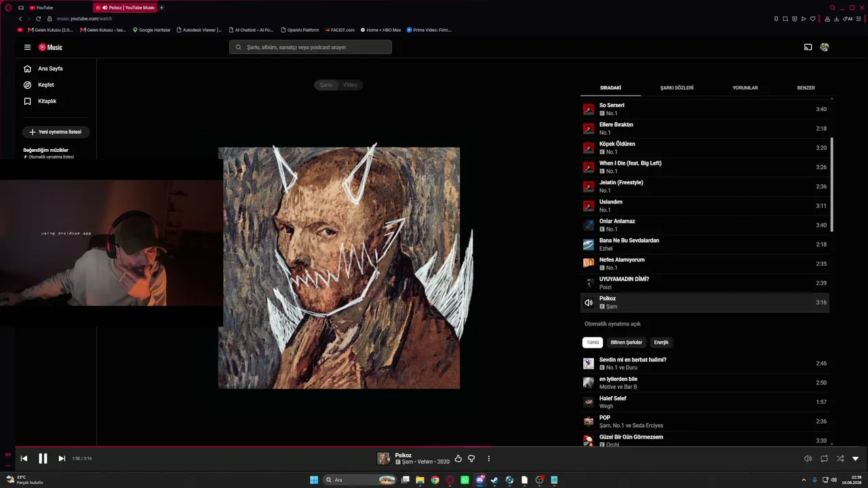Image resolution: width=868 pixels, height=488 pixels.
Task: Select the Tümü filter chip
Action: coord(593,342)
